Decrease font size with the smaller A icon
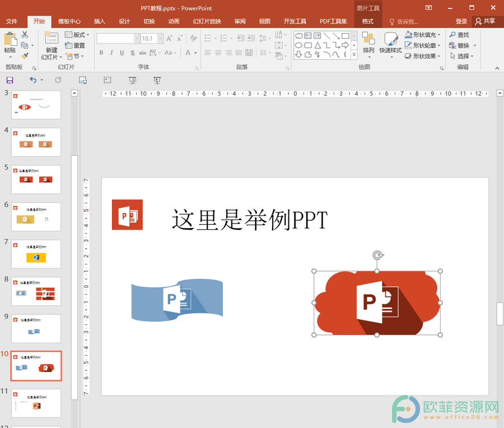 point(180,39)
